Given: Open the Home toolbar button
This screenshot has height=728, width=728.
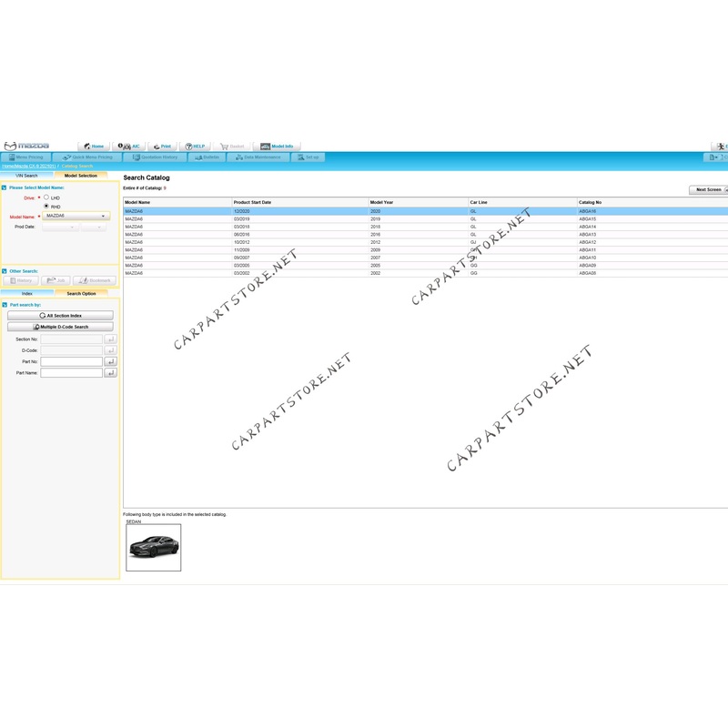Looking at the screenshot, I should click(94, 147).
